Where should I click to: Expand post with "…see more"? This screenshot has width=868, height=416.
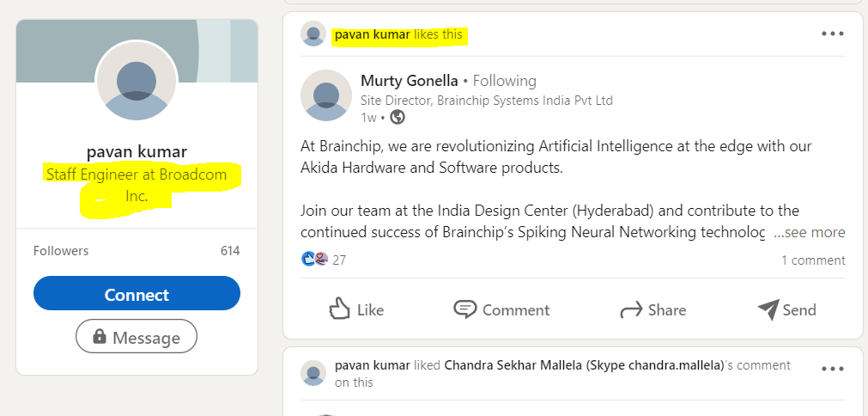(x=809, y=232)
